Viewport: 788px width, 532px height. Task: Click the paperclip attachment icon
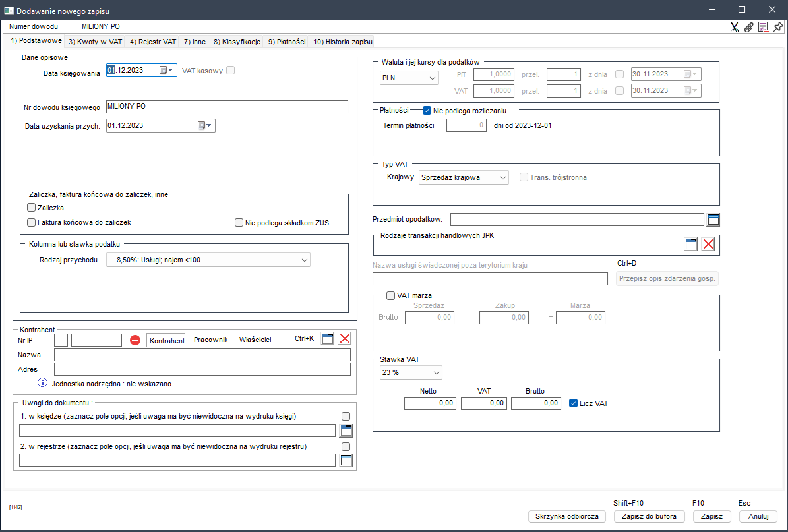pyautogui.click(x=749, y=27)
